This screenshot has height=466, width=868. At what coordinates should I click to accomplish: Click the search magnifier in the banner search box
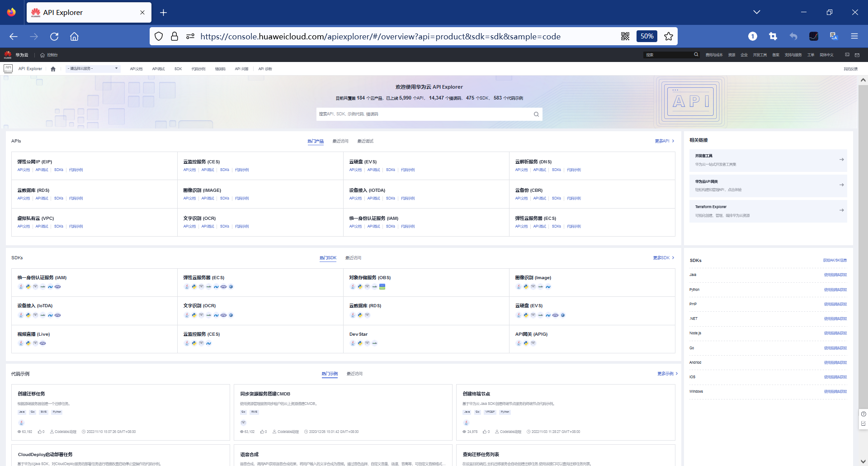(536, 114)
